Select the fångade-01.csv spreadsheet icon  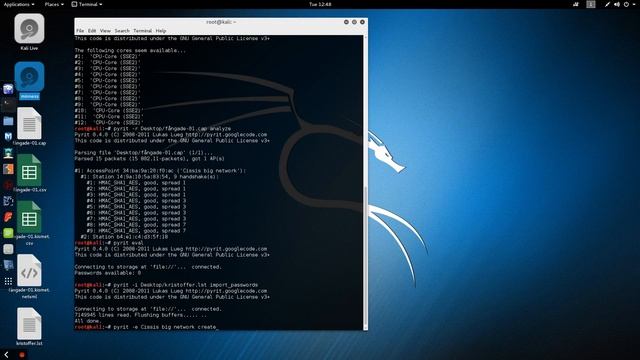[x=29, y=171]
